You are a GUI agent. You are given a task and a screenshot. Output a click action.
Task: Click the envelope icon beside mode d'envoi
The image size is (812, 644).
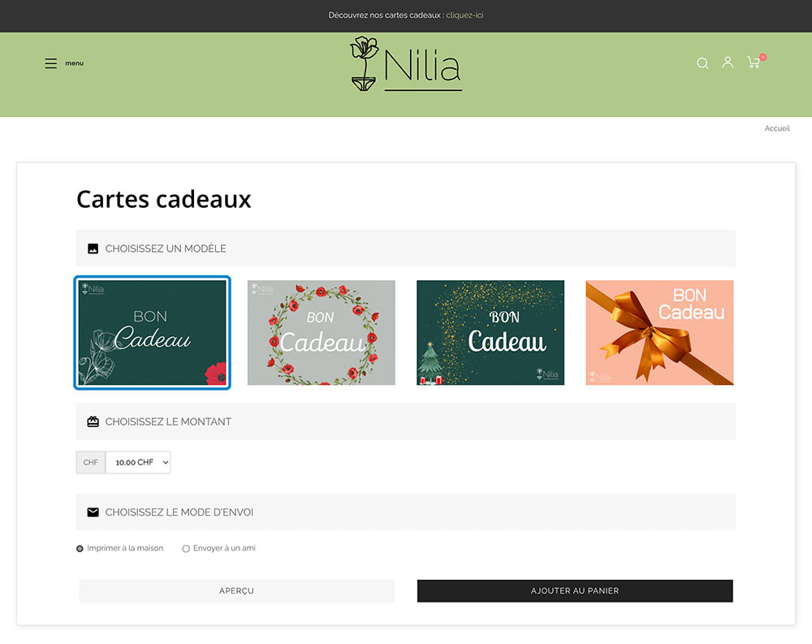click(93, 512)
